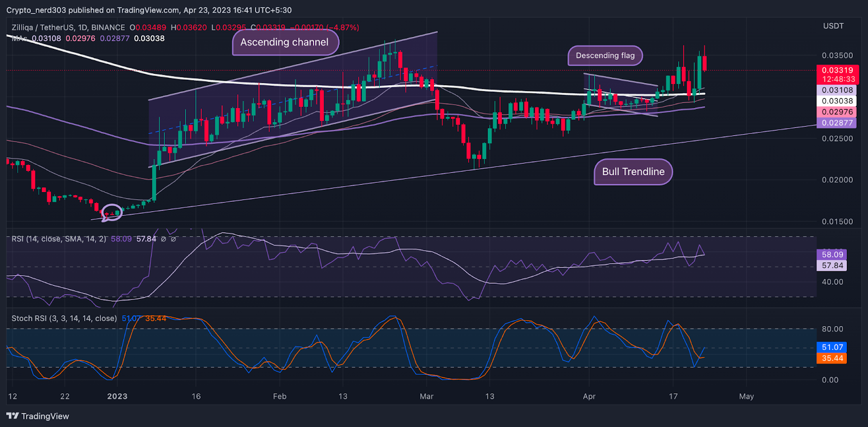The image size is (868, 427).
Task: Click the 40.00 RSI axis level
Action: pos(832,282)
